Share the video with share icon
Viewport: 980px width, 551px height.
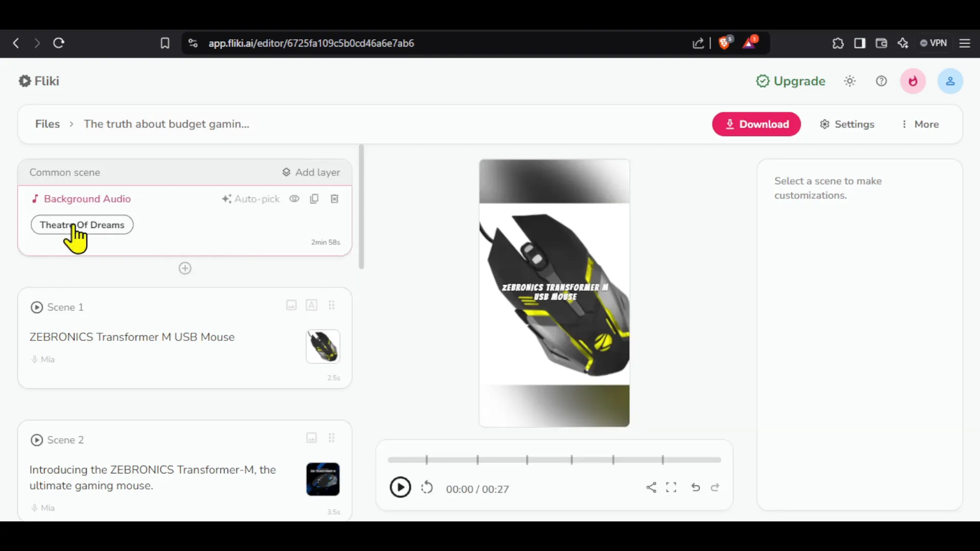(x=651, y=487)
